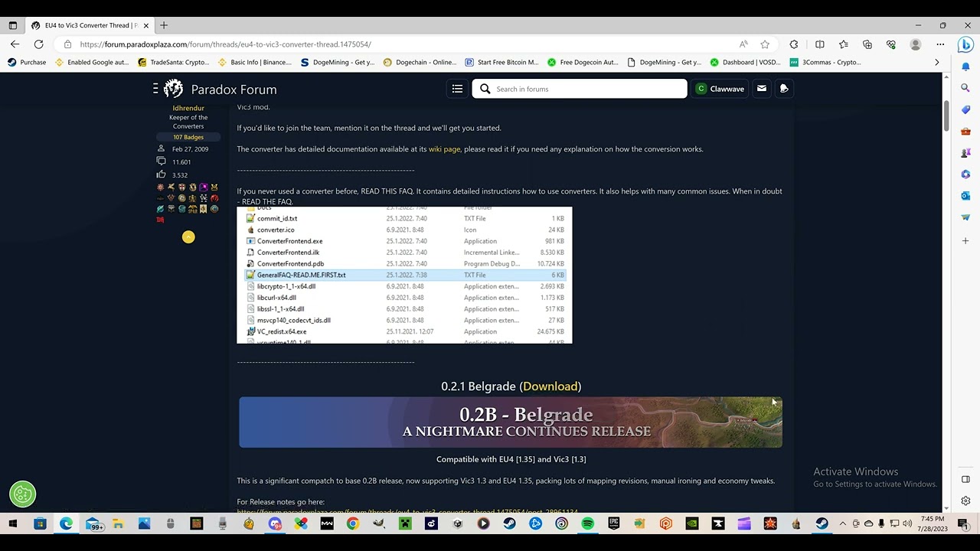Close the EU4 to Vic3 Converter tab
The image size is (980, 551).
click(x=146, y=25)
